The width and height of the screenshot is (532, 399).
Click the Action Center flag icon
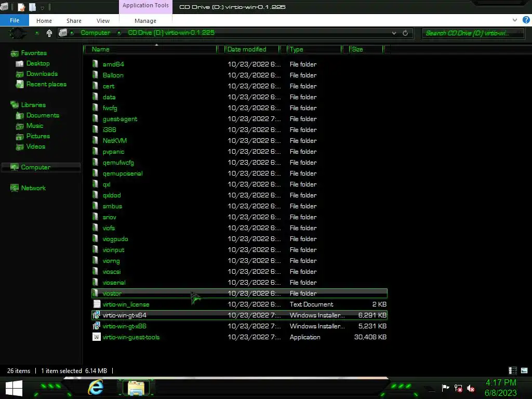click(x=445, y=388)
